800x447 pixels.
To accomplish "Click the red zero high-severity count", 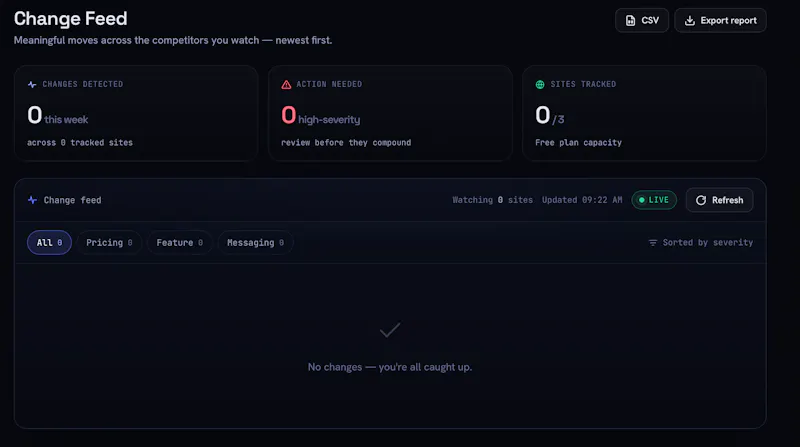I will click(289, 115).
